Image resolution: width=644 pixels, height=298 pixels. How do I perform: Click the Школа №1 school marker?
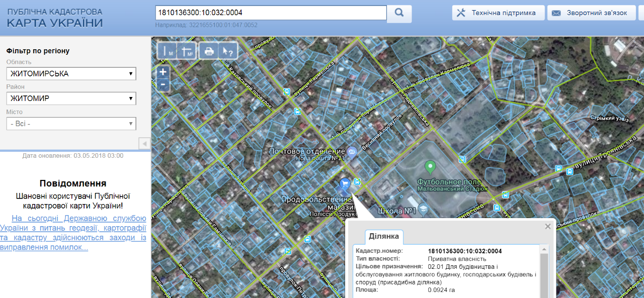(x=424, y=208)
